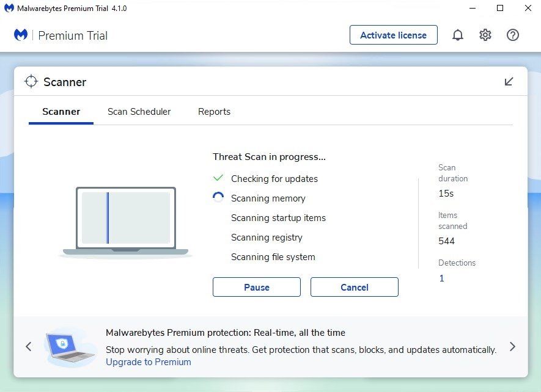This screenshot has height=392, width=541.
Task: Click the Scanner crosshair icon
Action: (x=31, y=82)
